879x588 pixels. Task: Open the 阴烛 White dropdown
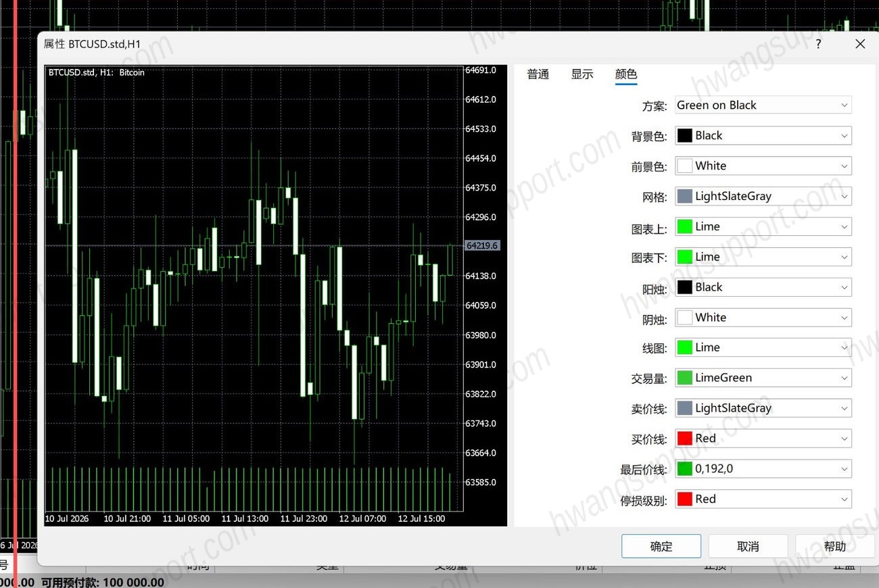tap(763, 317)
